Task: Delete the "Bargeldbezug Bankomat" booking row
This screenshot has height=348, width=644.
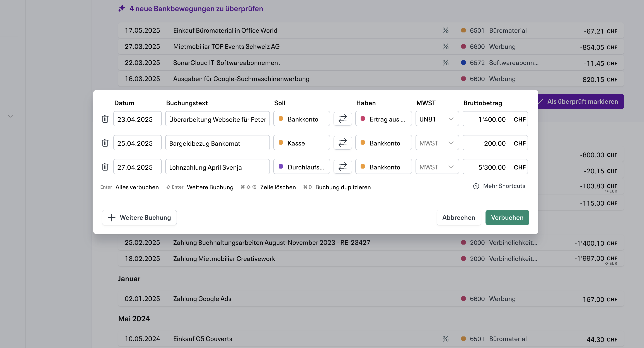Action: 105,143
